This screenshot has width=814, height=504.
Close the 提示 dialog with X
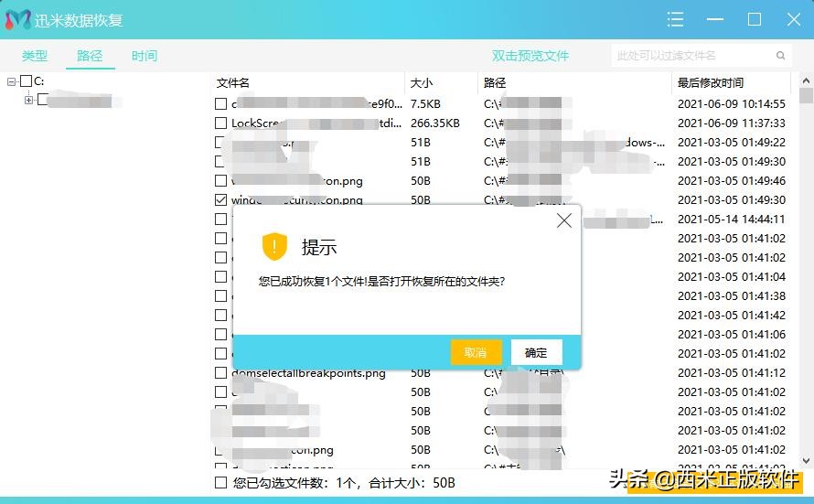point(563,220)
